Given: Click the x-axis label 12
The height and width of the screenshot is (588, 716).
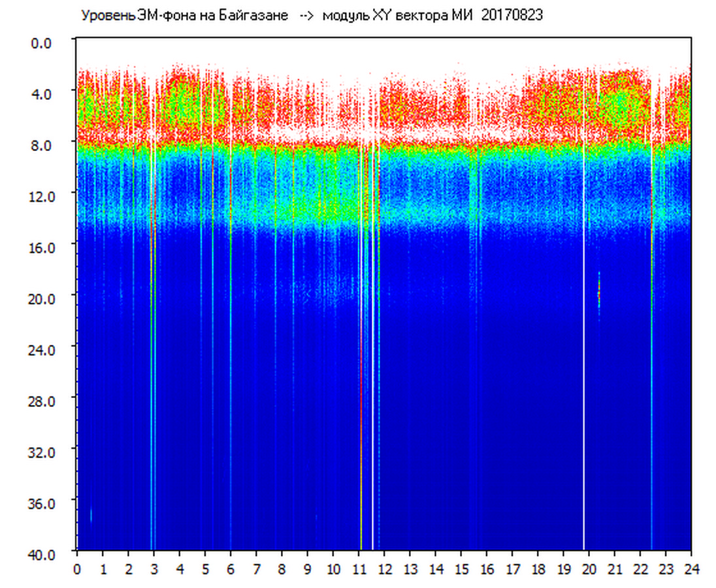Looking at the screenshot, I should [384, 568].
